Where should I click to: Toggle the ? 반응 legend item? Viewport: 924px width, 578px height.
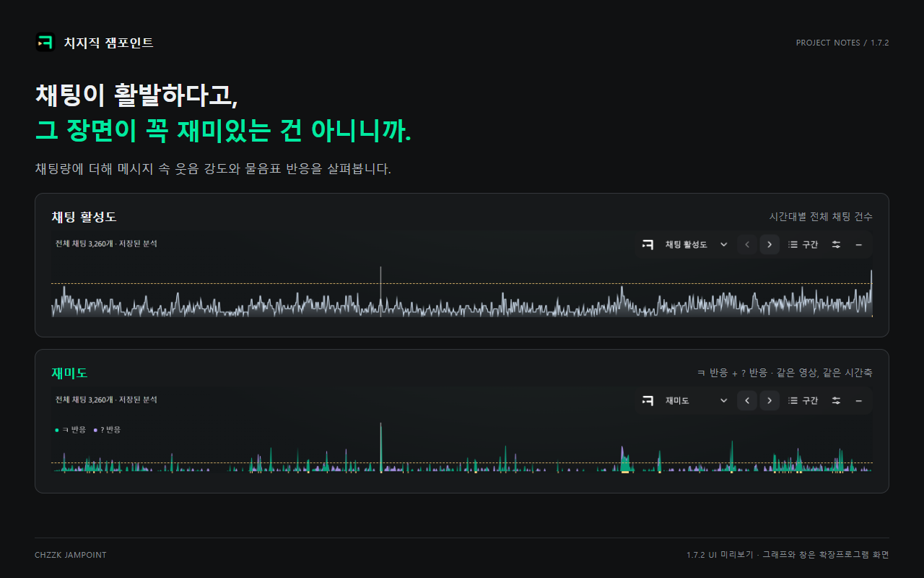tap(108, 430)
